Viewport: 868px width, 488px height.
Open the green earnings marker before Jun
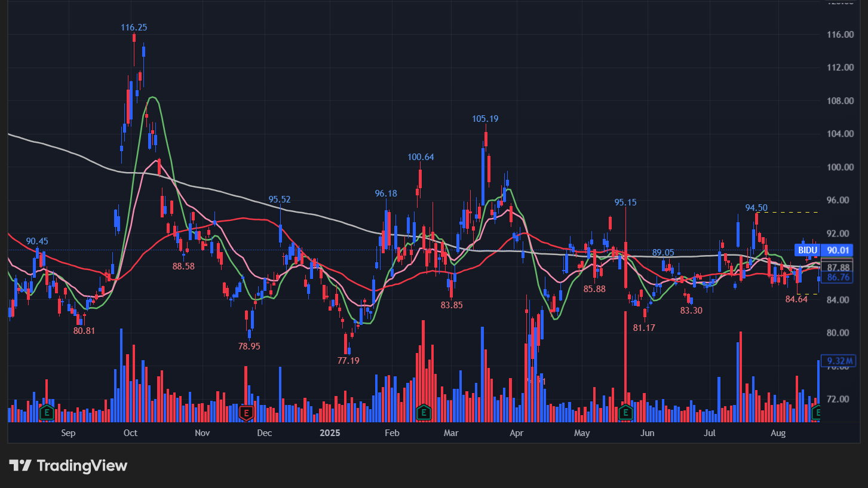[625, 412]
